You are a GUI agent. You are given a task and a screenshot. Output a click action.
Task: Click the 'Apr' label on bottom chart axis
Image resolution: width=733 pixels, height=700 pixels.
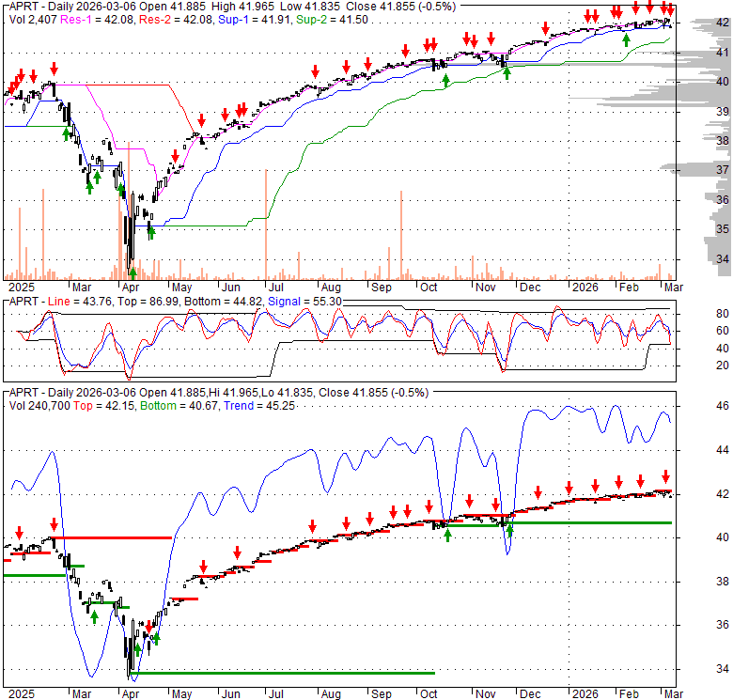click(130, 694)
